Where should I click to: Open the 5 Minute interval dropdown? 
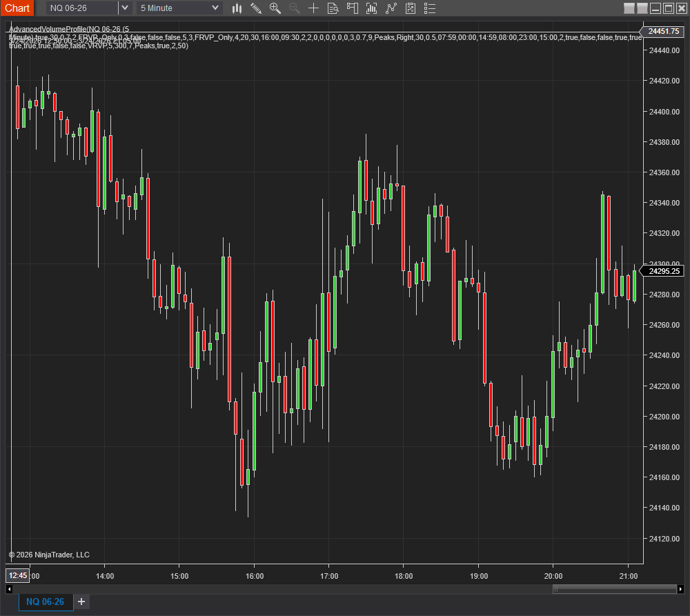179,8
